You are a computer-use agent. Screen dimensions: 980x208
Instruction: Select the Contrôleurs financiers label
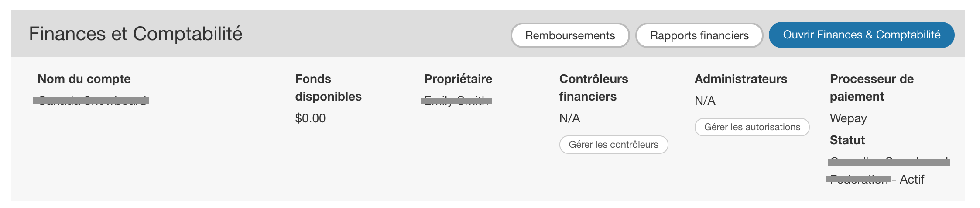(593, 87)
